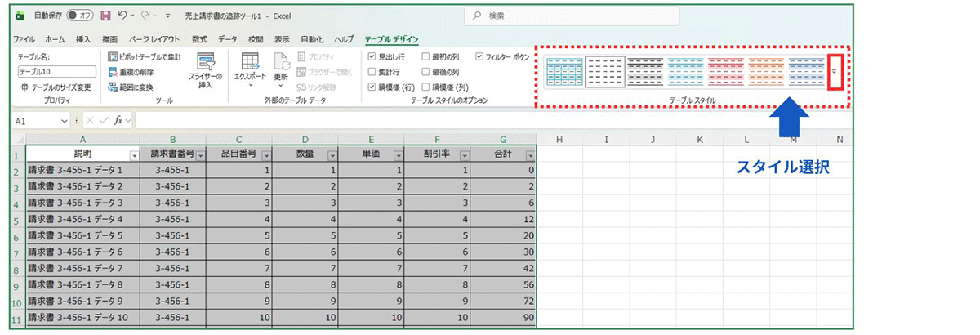Screen dimensions: 980x335
Task: Open the 合計 filter dropdown
Action: 530,155
